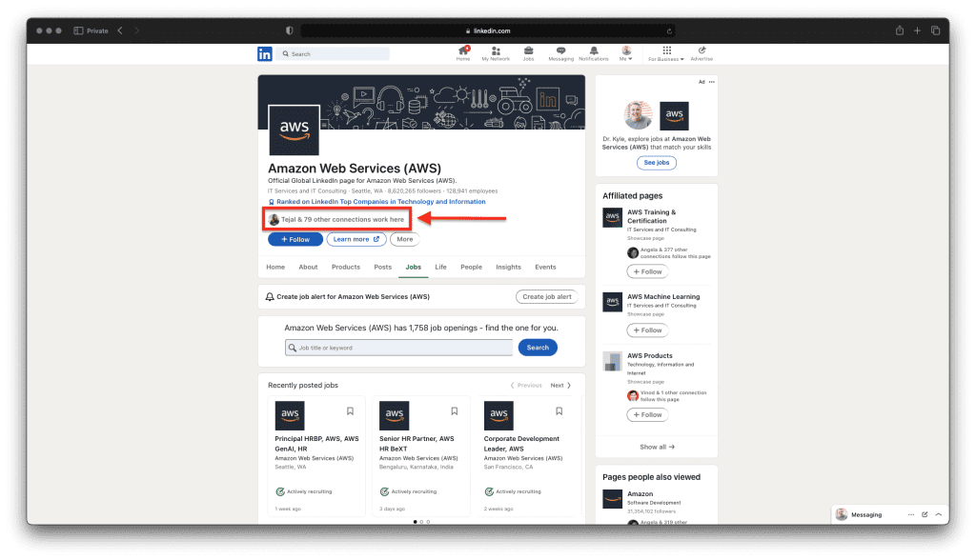Open the Corporate Development Leader, AWS job

pyautogui.click(x=521, y=444)
